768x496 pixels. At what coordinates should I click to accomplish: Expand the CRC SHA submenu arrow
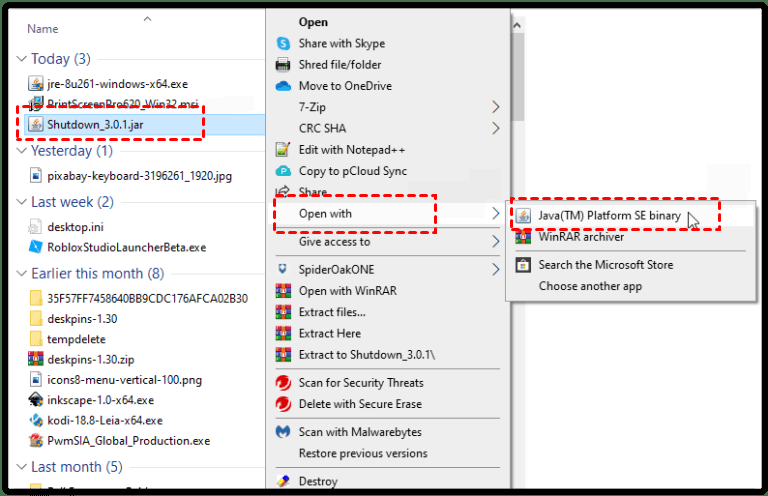[x=495, y=128]
